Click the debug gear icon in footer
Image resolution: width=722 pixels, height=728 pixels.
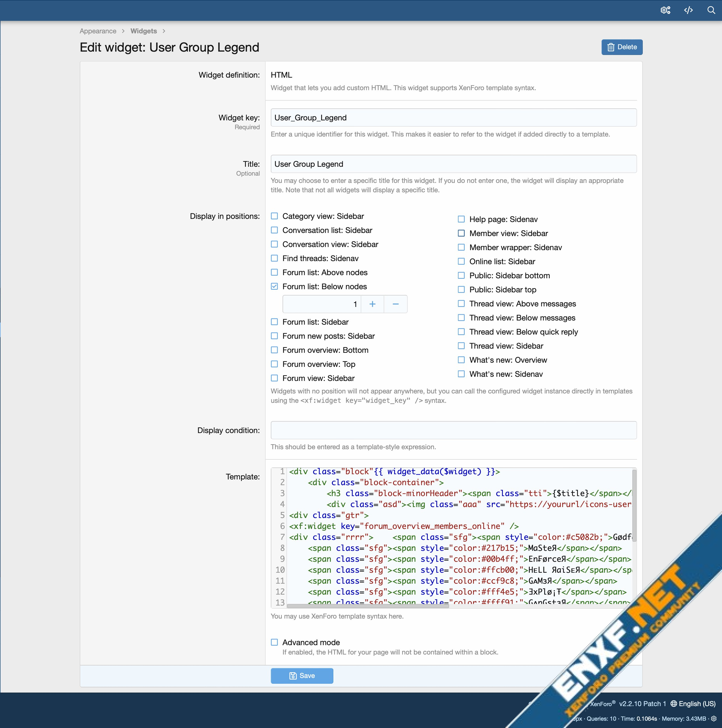point(713,719)
